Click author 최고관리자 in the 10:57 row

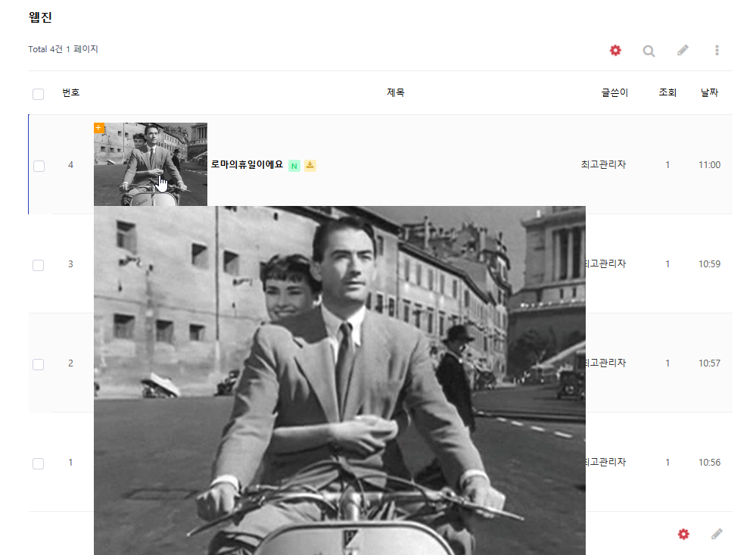tap(605, 363)
